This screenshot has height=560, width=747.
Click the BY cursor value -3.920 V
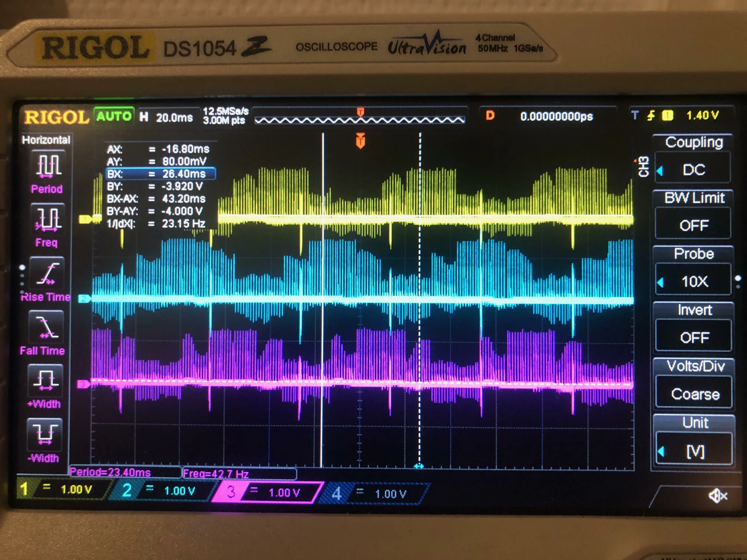coord(182,186)
